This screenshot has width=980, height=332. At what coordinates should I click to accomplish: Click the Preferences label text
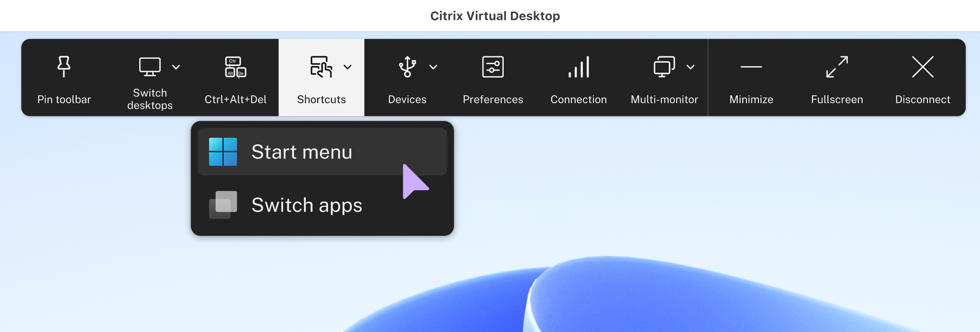coord(493,99)
